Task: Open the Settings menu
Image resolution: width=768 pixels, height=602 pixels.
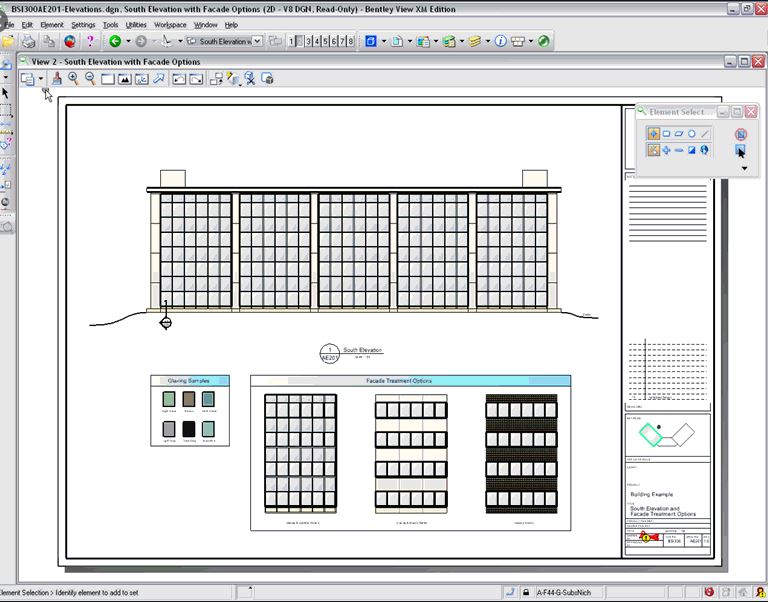Action: coord(83,24)
